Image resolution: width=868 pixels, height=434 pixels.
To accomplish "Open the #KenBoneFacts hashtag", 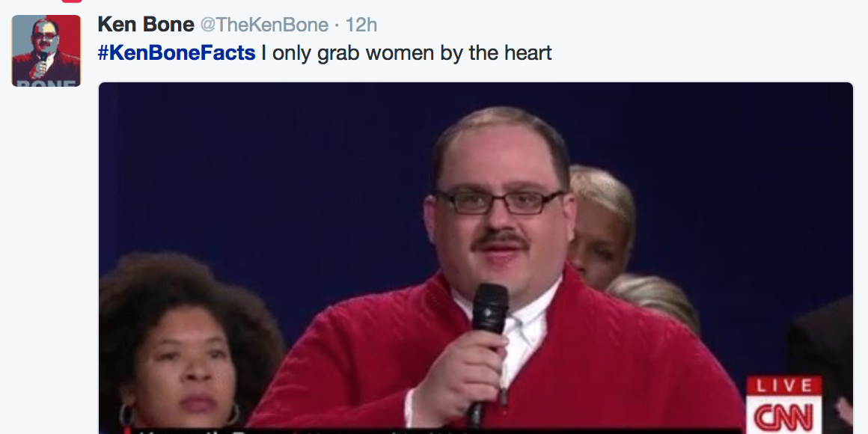I will point(177,53).
